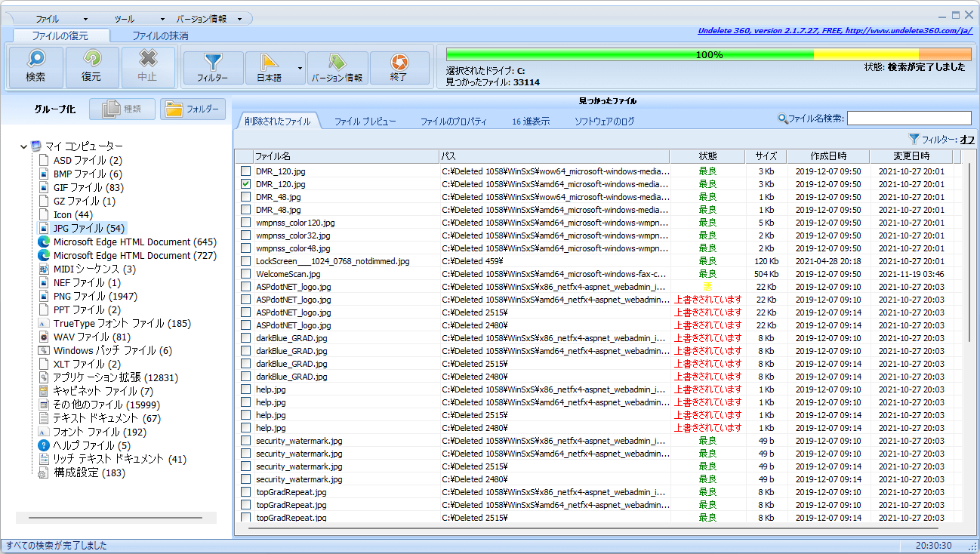Click the 検索 search toolbar button
The width and height of the screenshot is (980, 554).
point(35,67)
